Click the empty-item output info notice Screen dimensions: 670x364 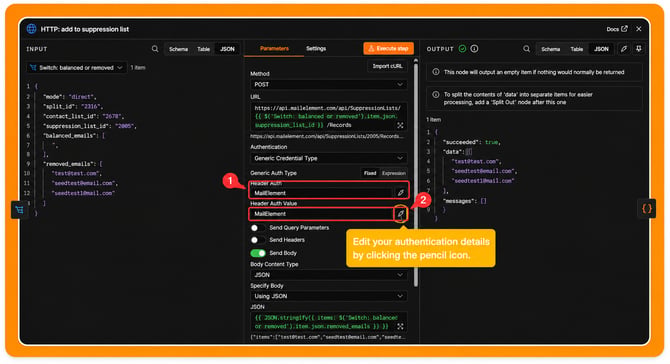pos(534,72)
